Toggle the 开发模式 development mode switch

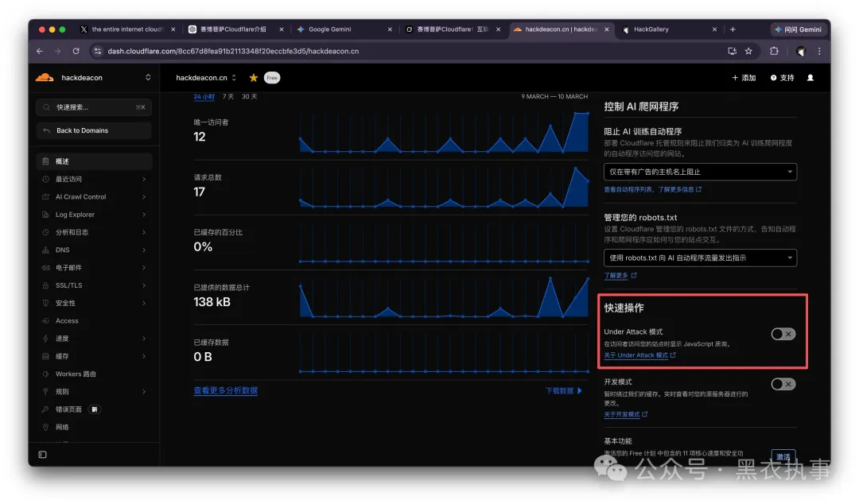[x=783, y=384]
